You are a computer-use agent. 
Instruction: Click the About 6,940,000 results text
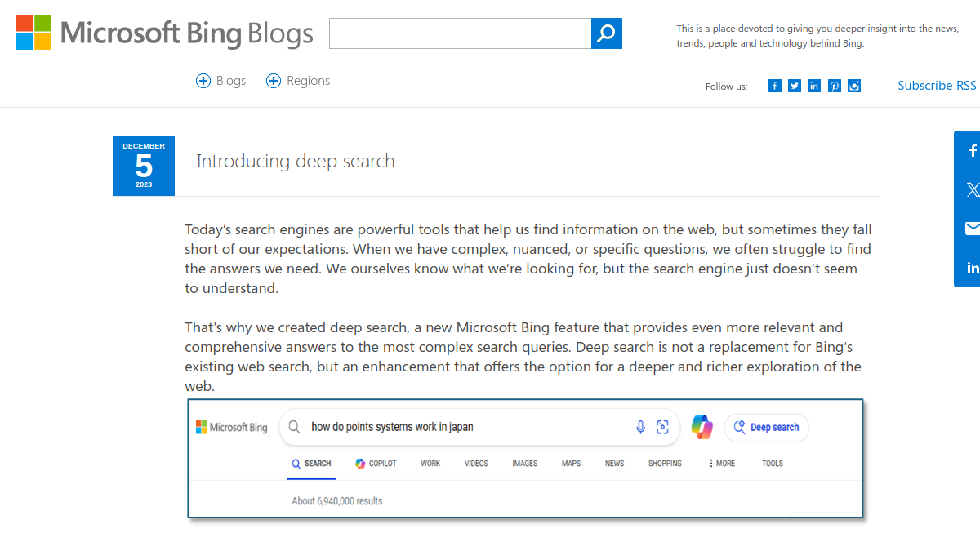[337, 501]
